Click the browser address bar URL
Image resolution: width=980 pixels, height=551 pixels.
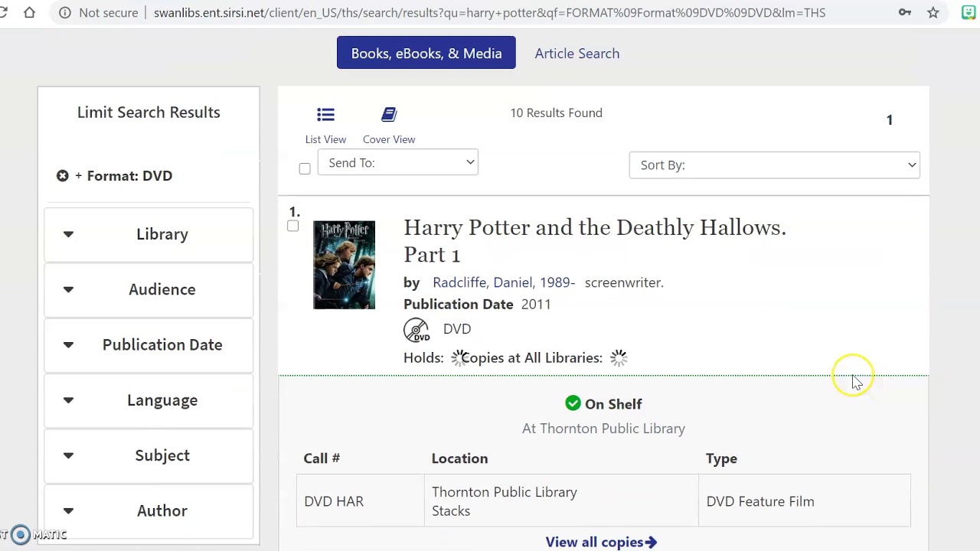489,12
